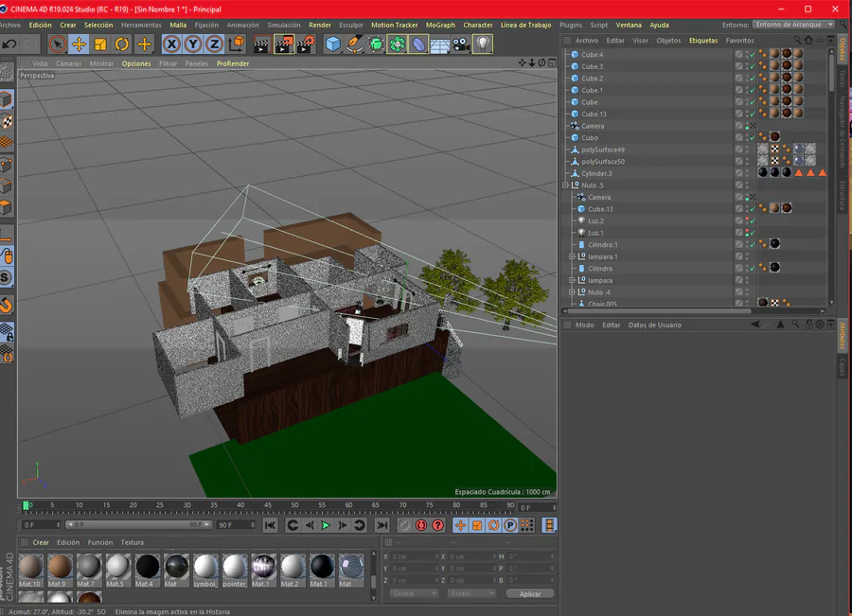852x616 pixels.
Task: Open Datos de Usuario in attributes
Action: 654,325
